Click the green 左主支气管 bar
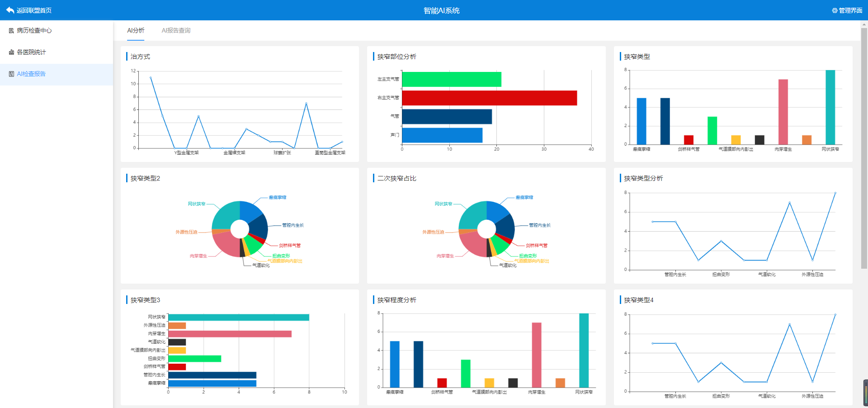 click(x=451, y=79)
